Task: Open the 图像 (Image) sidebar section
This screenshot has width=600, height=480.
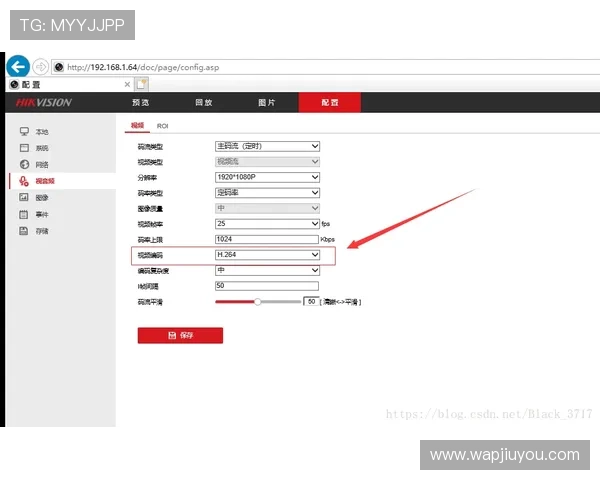Action: (x=41, y=198)
